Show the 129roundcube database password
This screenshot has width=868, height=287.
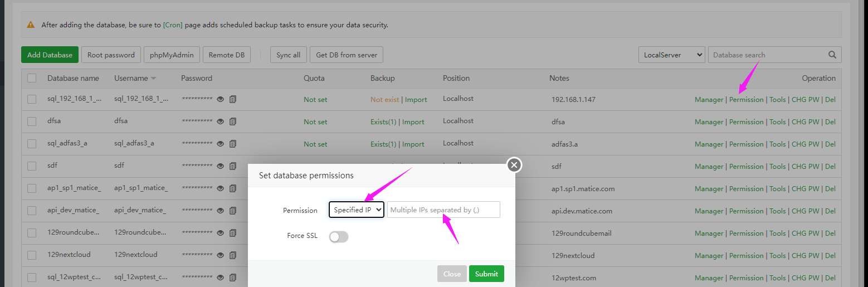[221, 233]
